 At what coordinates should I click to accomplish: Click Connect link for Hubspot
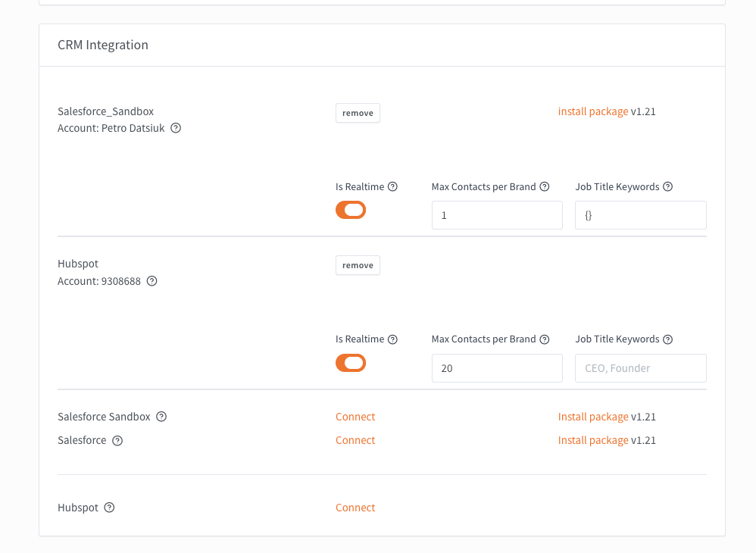pos(355,508)
